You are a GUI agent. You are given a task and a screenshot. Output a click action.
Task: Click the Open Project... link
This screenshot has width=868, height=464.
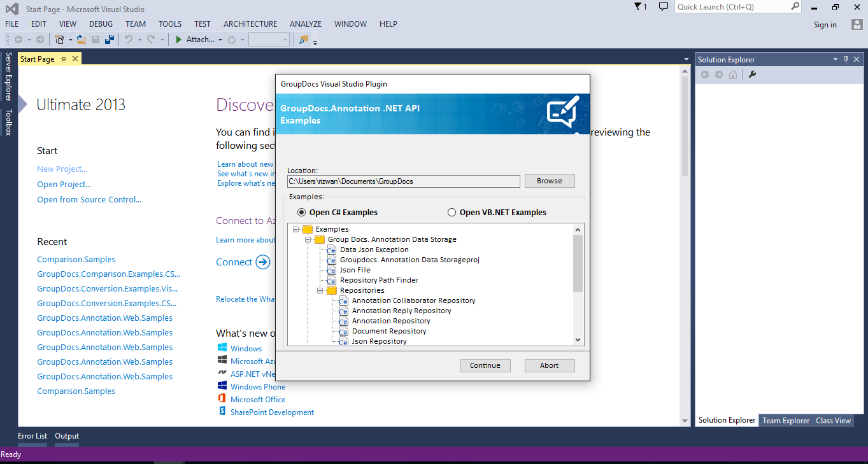pos(64,184)
